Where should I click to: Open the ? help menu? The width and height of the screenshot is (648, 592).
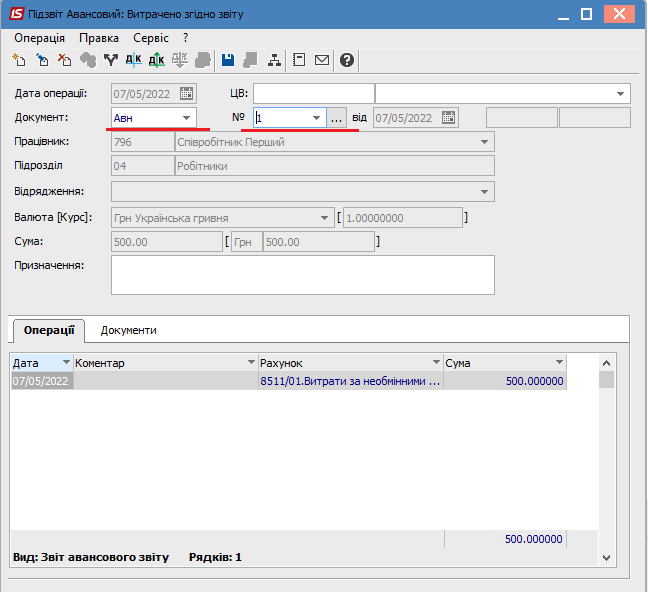[186, 38]
